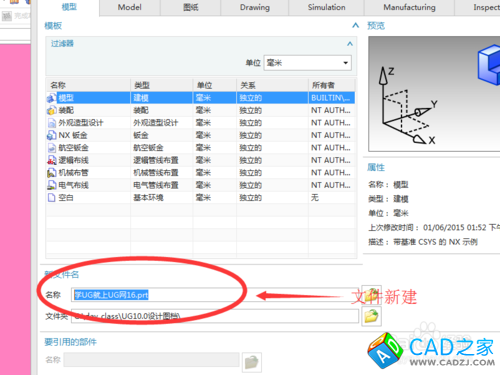The height and width of the screenshot is (375, 500).
Task: Select the 装配 assembly template icon
Action: pos(52,110)
